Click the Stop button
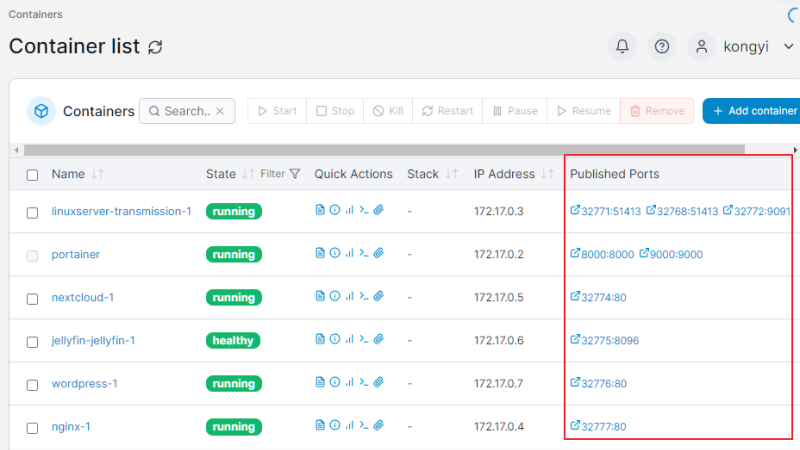The width and height of the screenshot is (800, 450). 335,111
